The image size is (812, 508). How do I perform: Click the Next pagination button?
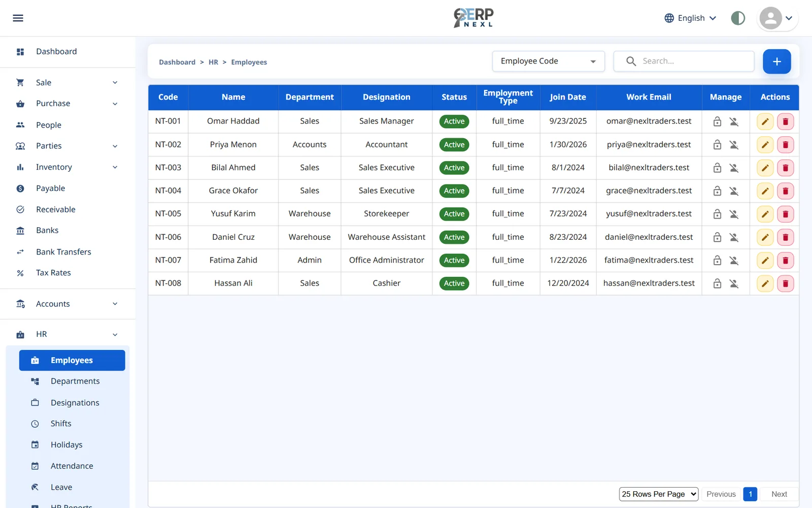coord(779,494)
